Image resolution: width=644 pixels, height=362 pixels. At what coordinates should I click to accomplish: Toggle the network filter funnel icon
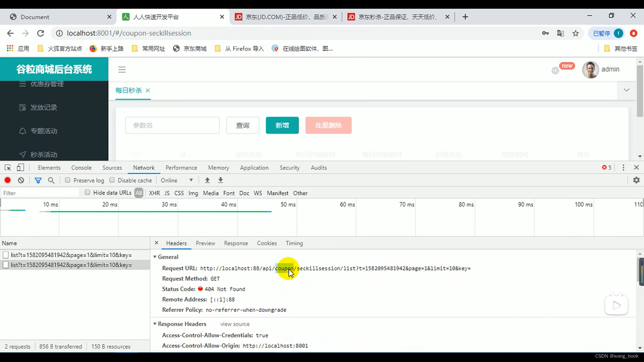click(38, 180)
